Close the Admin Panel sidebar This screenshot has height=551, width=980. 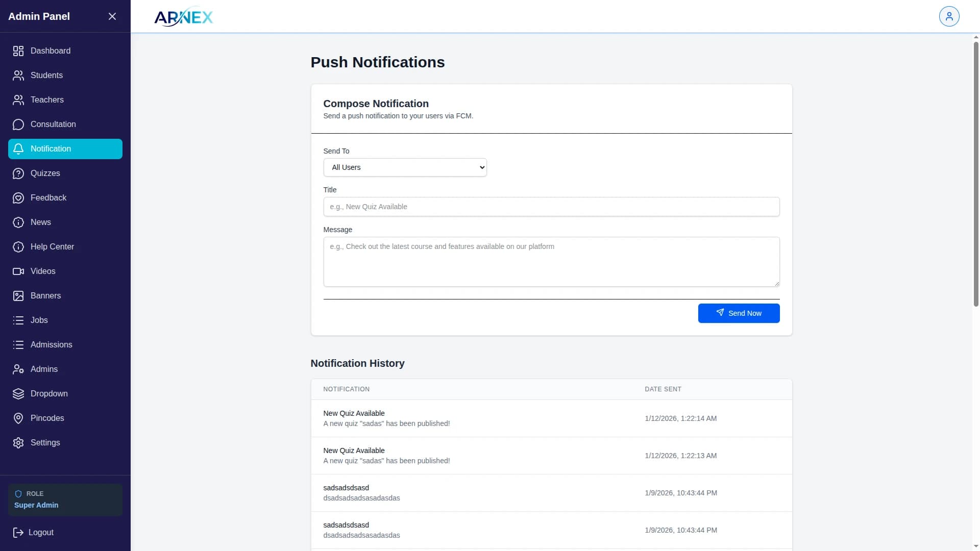[112, 16]
